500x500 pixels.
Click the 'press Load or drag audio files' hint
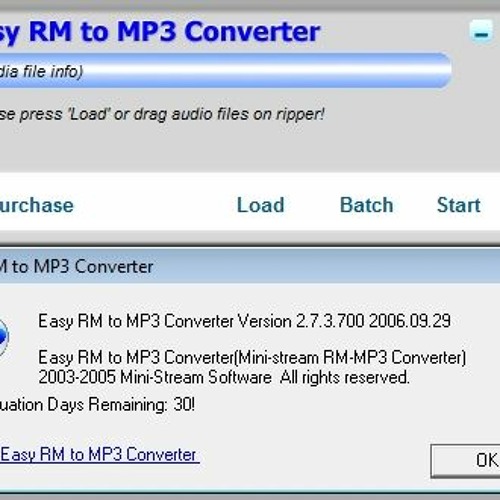coord(162,115)
